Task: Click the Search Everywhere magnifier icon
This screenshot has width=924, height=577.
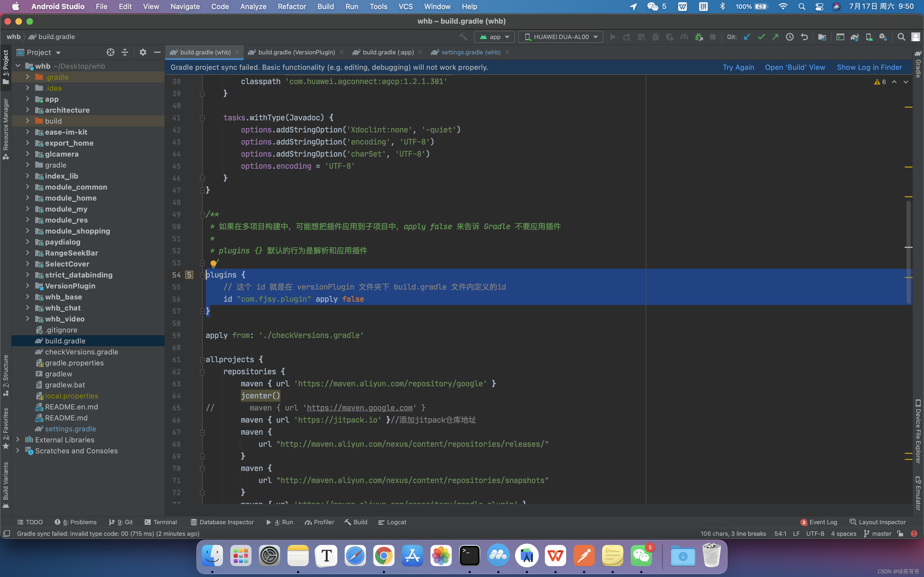Action: click(901, 37)
